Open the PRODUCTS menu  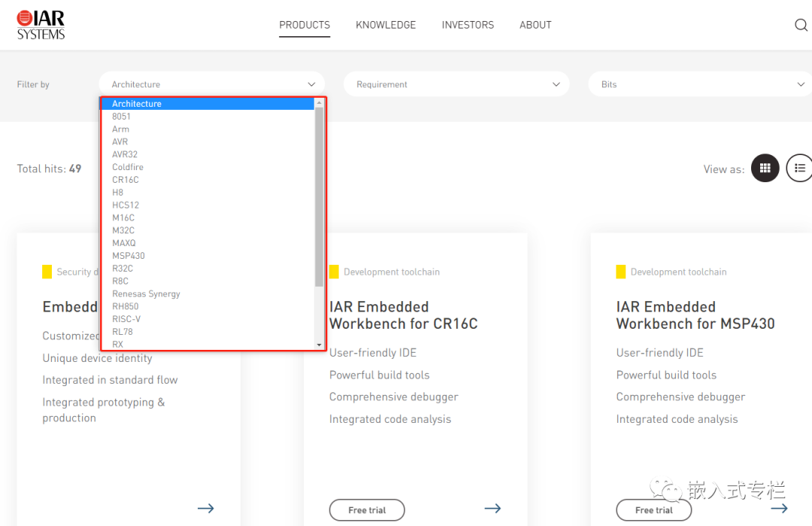pyautogui.click(x=304, y=25)
